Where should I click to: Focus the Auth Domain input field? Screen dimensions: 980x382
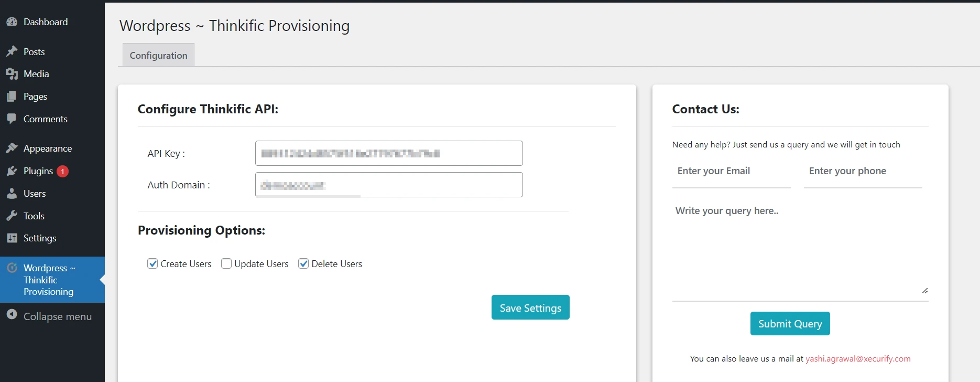click(x=389, y=185)
